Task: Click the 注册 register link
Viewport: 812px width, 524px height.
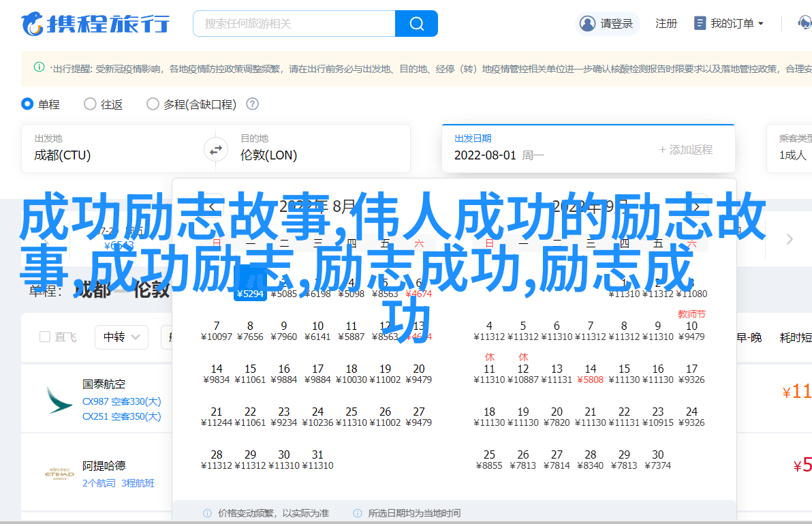Action: pos(666,24)
